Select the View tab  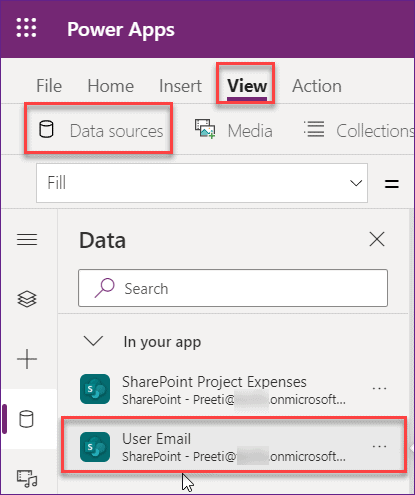coord(247,86)
